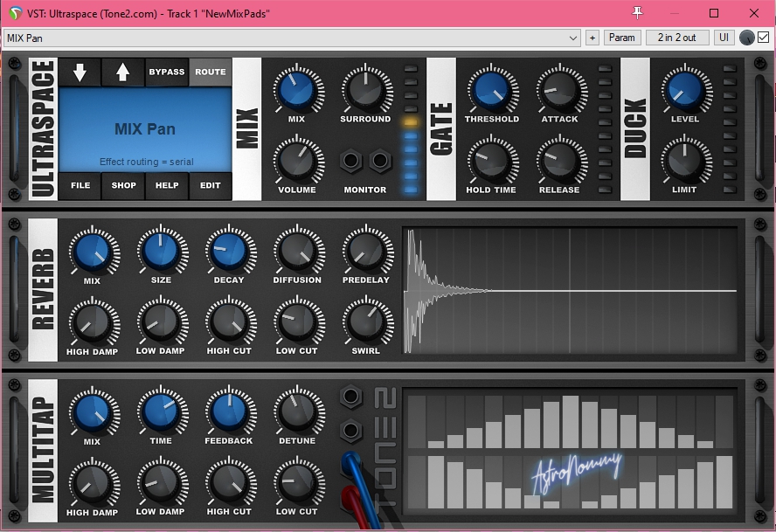Pin the plugin window on top
Viewport: 776px width, 532px height.
[637, 13]
